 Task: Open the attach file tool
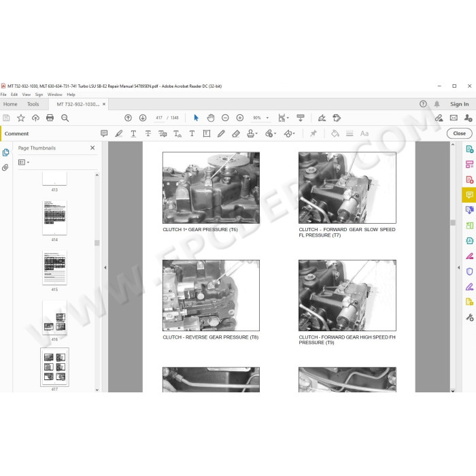pyautogui.click(x=269, y=133)
